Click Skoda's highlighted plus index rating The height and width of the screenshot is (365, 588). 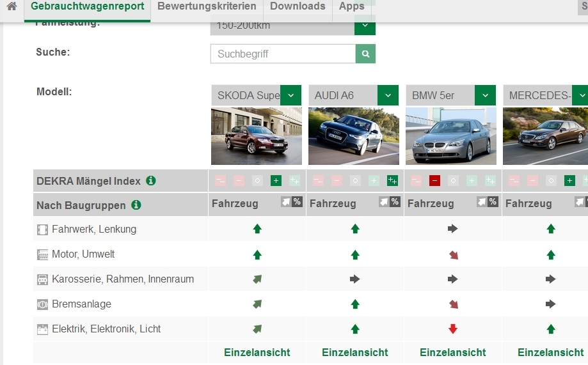(276, 181)
